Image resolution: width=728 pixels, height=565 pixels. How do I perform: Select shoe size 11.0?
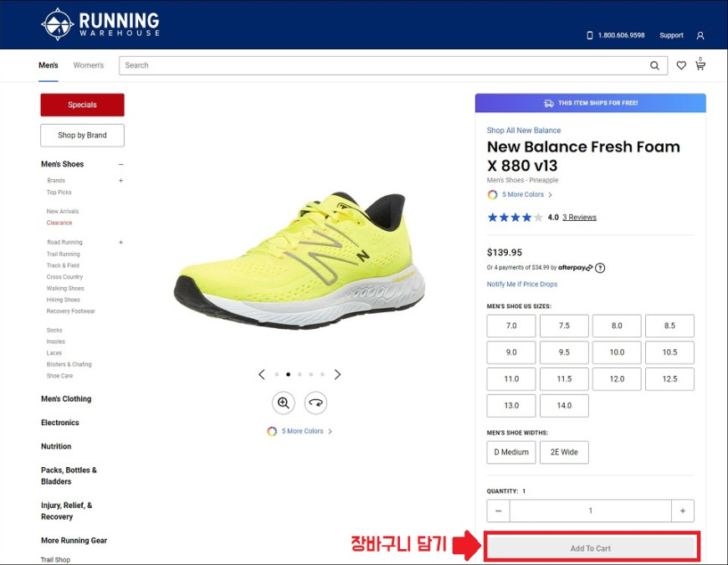coord(511,379)
